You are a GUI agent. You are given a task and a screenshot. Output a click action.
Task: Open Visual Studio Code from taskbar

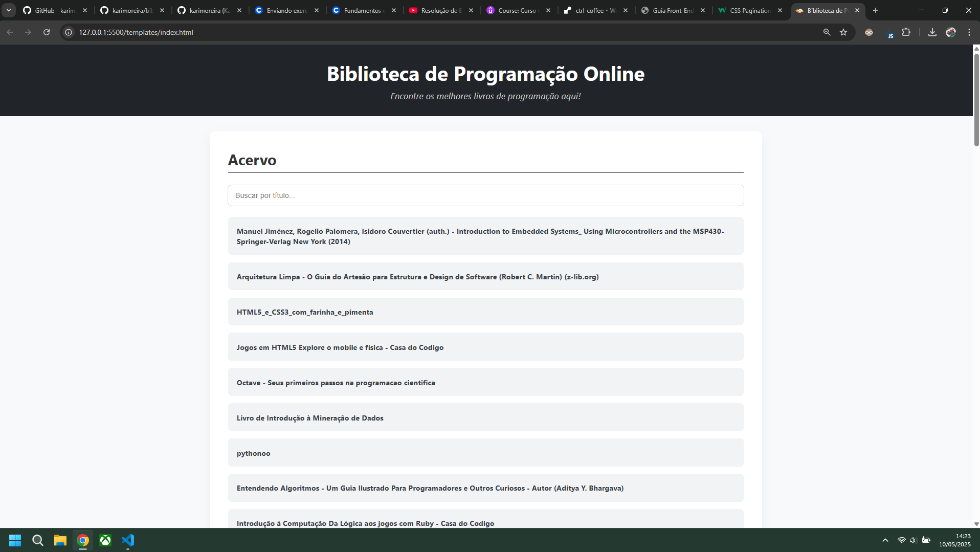pos(128,540)
